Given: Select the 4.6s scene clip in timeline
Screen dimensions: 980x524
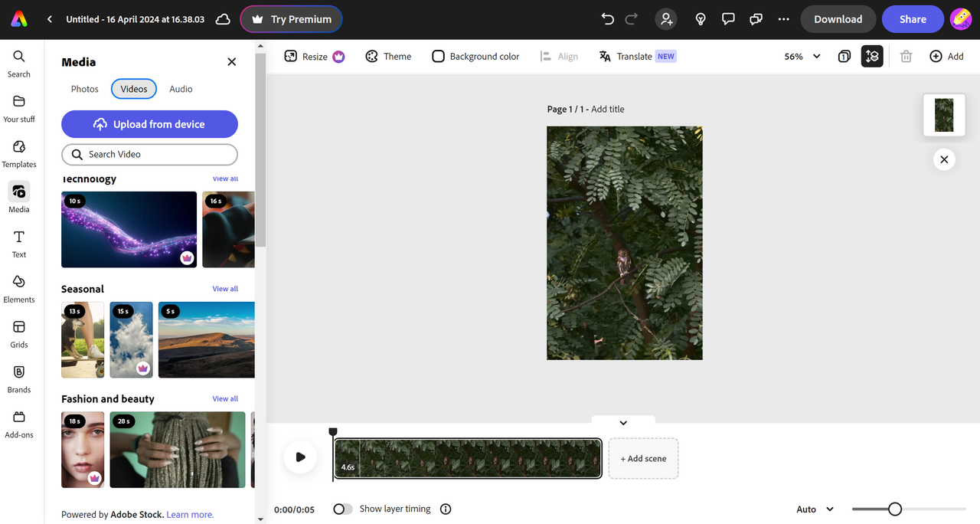Looking at the screenshot, I should [468, 458].
